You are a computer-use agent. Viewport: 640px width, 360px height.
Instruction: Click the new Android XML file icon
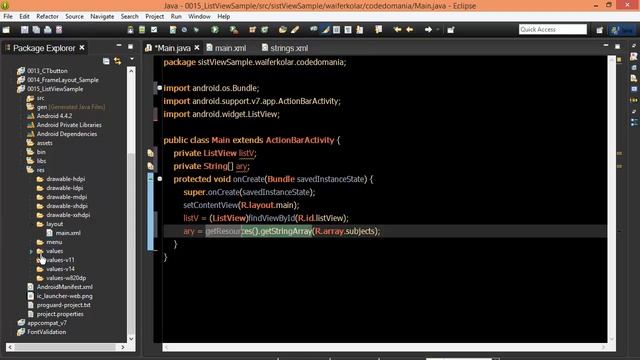tap(173, 30)
